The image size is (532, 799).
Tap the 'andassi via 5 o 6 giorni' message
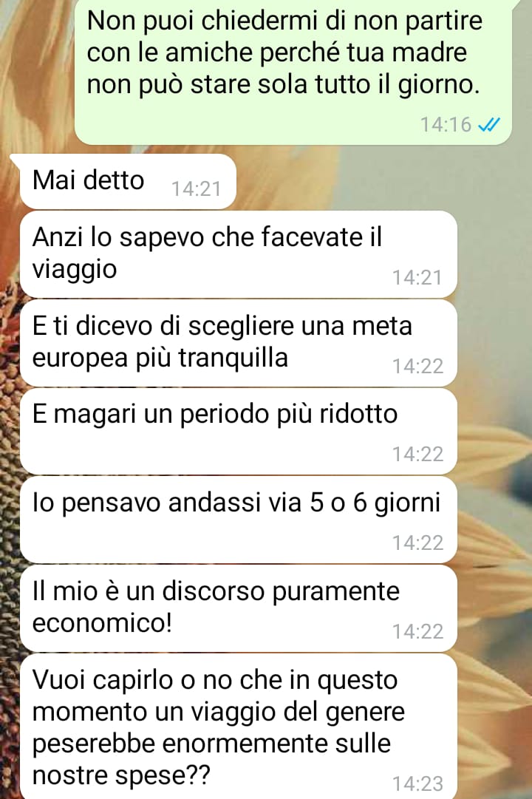coord(239,520)
